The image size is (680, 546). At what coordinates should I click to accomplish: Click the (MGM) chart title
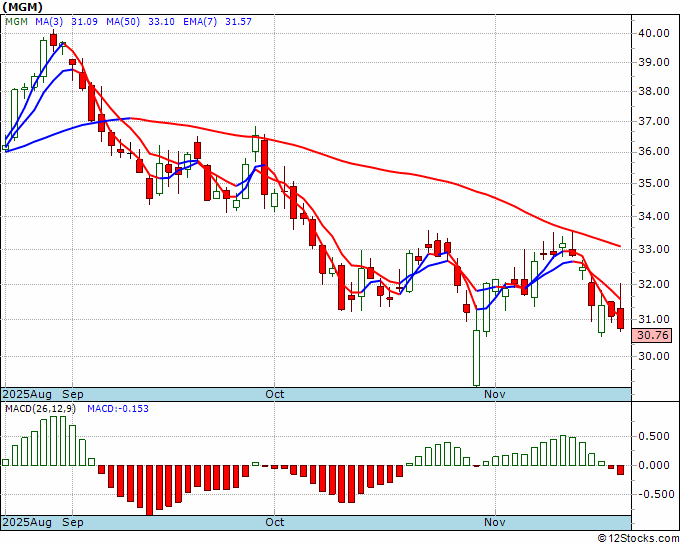click(x=22, y=7)
